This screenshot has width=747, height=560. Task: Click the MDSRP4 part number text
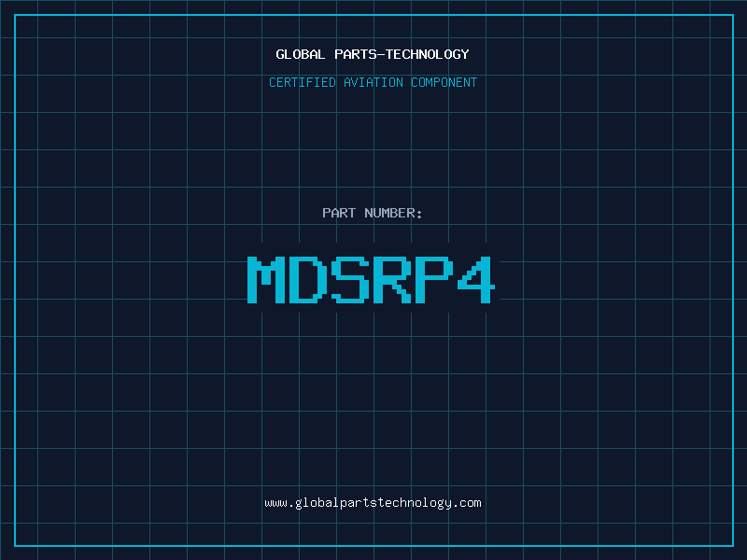pos(373,279)
